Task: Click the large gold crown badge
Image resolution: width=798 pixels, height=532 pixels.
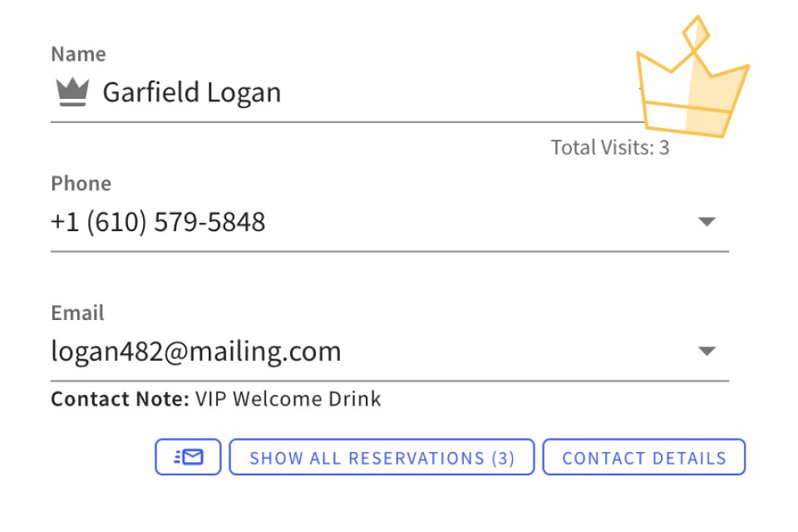Action: click(692, 91)
